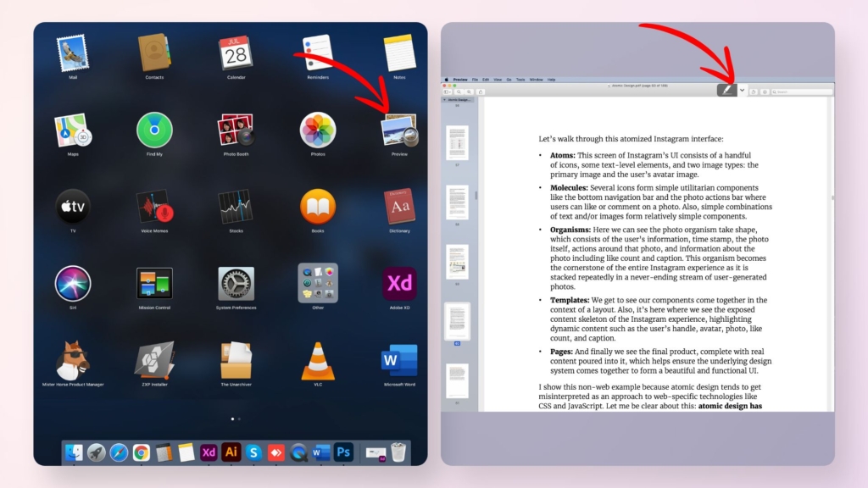Open highlight color dropdown chevron in Preview

743,90
